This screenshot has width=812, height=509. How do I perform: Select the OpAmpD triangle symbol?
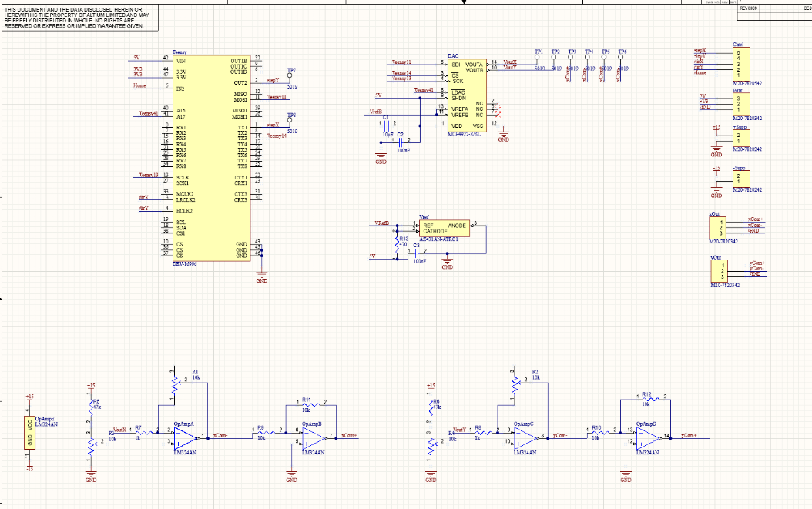click(646, 437)
